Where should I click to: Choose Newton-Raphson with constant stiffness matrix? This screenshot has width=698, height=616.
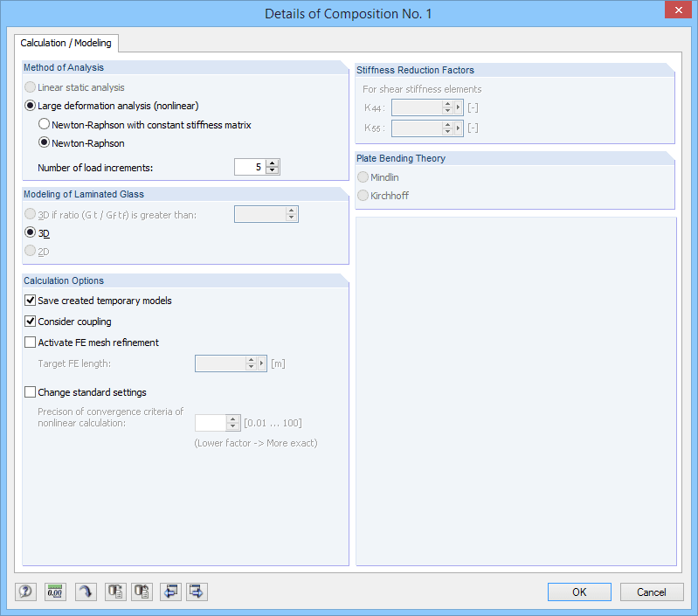tap(145, 125)
